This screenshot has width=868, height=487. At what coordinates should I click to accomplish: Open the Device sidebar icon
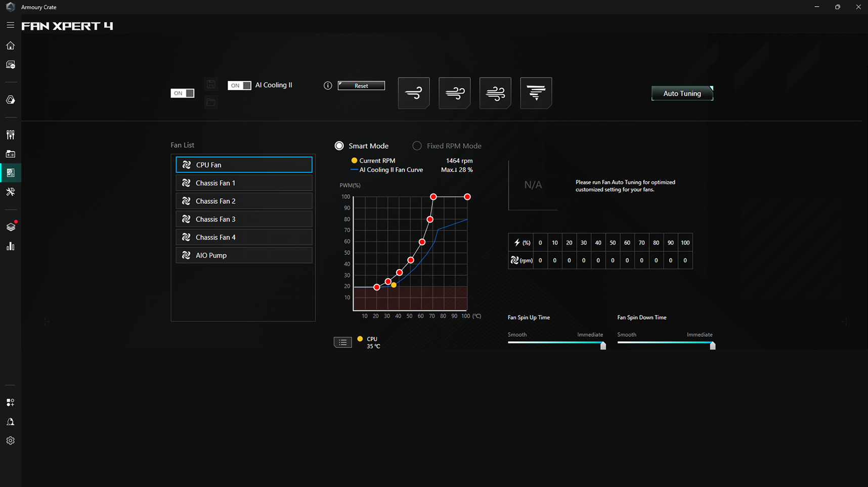click(x=10, y=65)
